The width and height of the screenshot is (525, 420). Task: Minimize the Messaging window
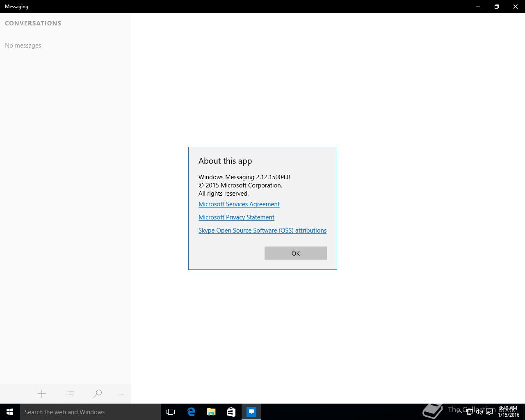pos(478,7)
